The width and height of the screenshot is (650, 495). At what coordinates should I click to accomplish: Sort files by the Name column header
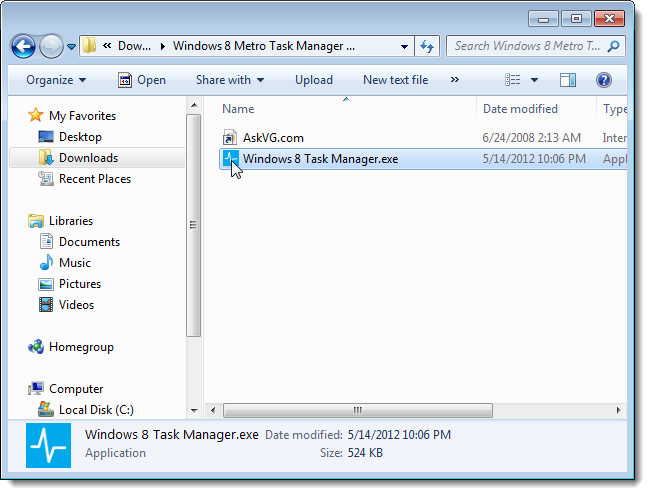[238, 109]
